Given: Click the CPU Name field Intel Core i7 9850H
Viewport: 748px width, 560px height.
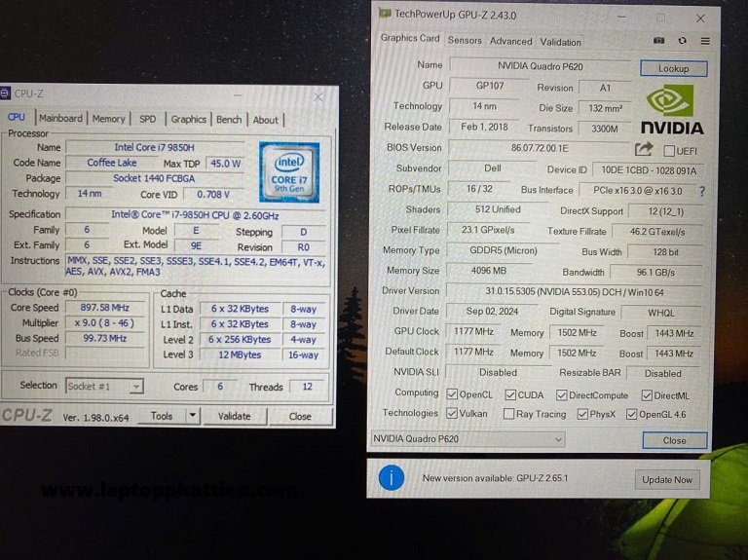Looking at the screenshot, I should click(154, 147).
